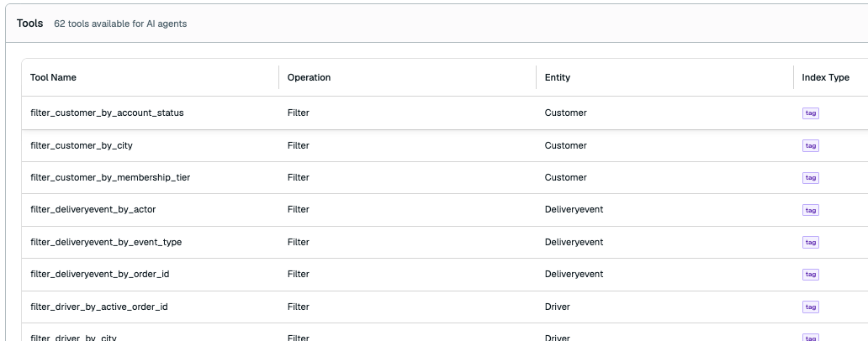Click the Tools panel heading
The image size is (868, 341).
pos(30,24)
